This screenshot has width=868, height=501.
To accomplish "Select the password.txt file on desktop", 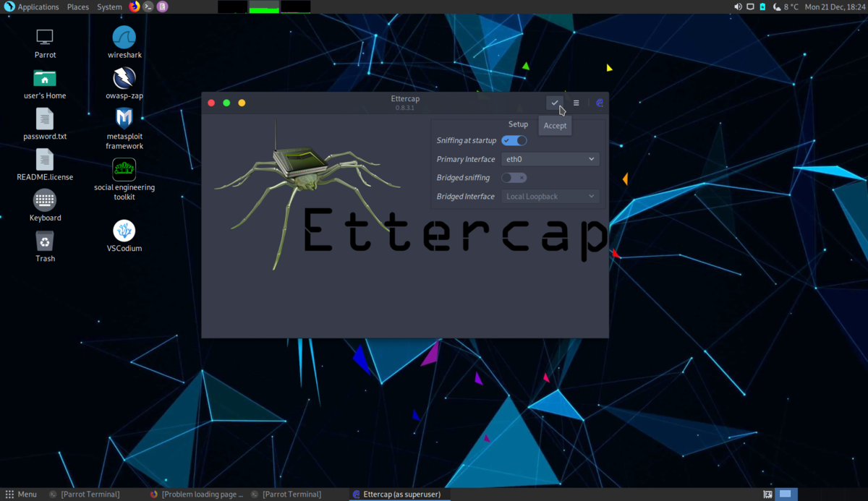I will [x=45, y=124].
